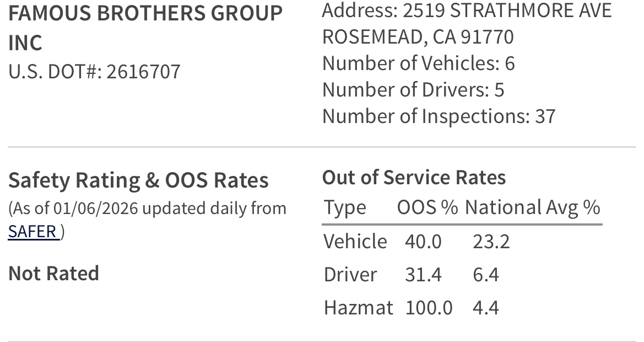
Task: Click the FAMOUS BROTHERS GROUP INC heading
Action: (145, 28)
